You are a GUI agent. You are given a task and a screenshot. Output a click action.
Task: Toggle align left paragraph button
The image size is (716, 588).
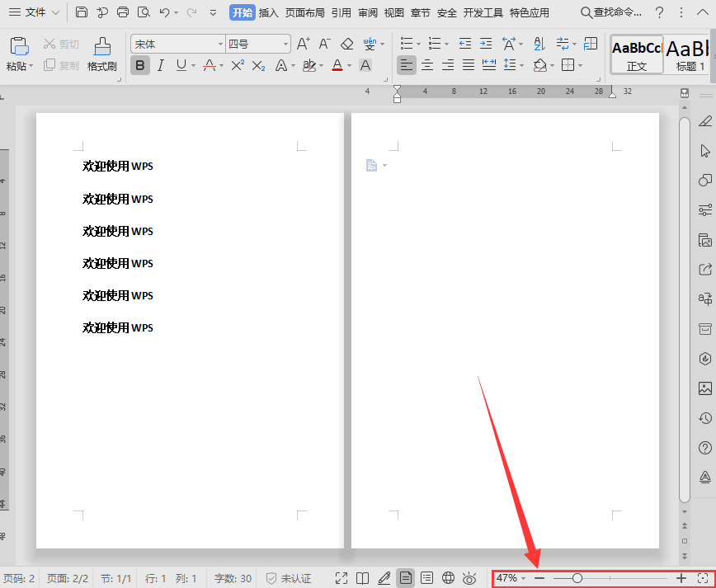pos(407,65)
